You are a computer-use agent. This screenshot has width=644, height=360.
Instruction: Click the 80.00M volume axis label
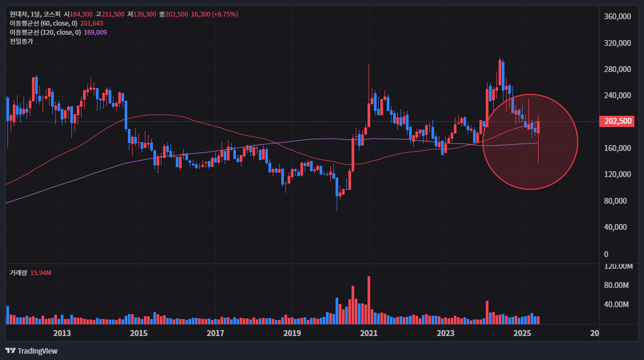pos(617,285)
